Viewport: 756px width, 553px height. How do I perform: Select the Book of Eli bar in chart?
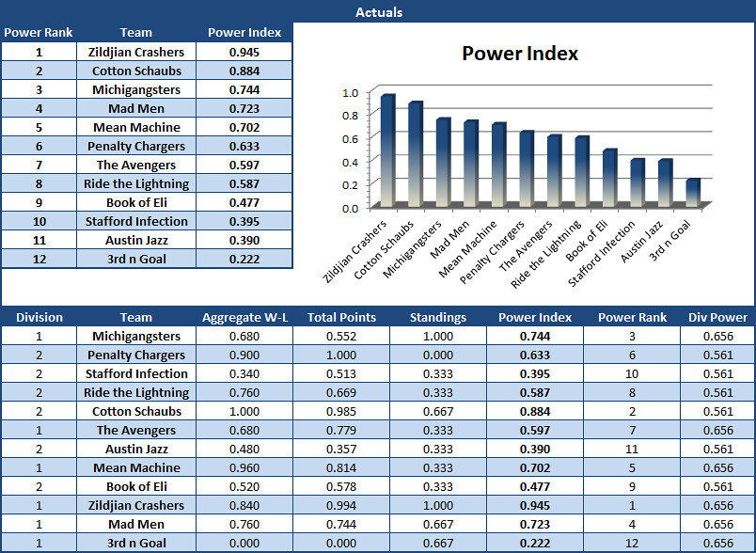tap(610, 178)
